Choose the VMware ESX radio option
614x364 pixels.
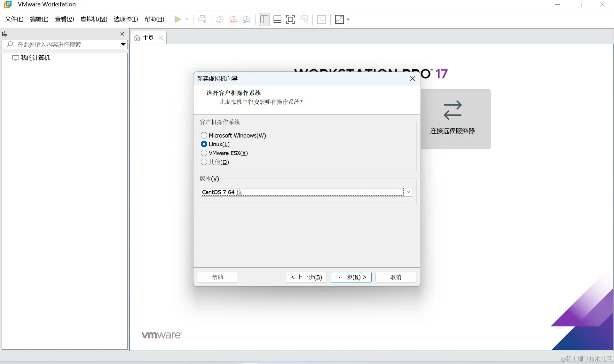pos(204,153)
